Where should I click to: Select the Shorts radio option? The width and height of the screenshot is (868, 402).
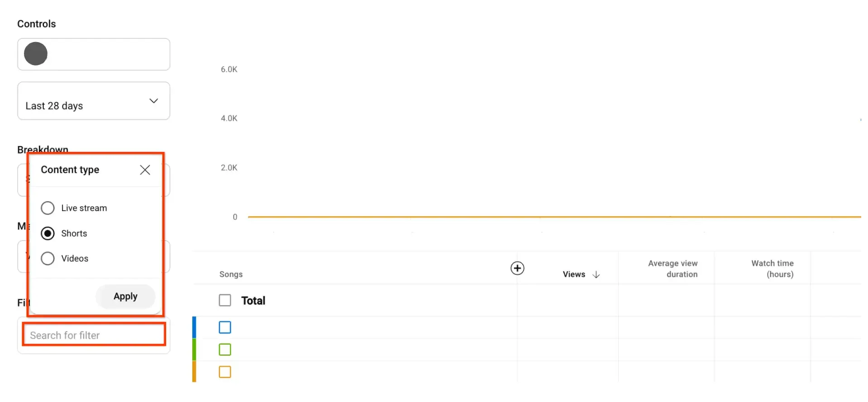point(47,233)
